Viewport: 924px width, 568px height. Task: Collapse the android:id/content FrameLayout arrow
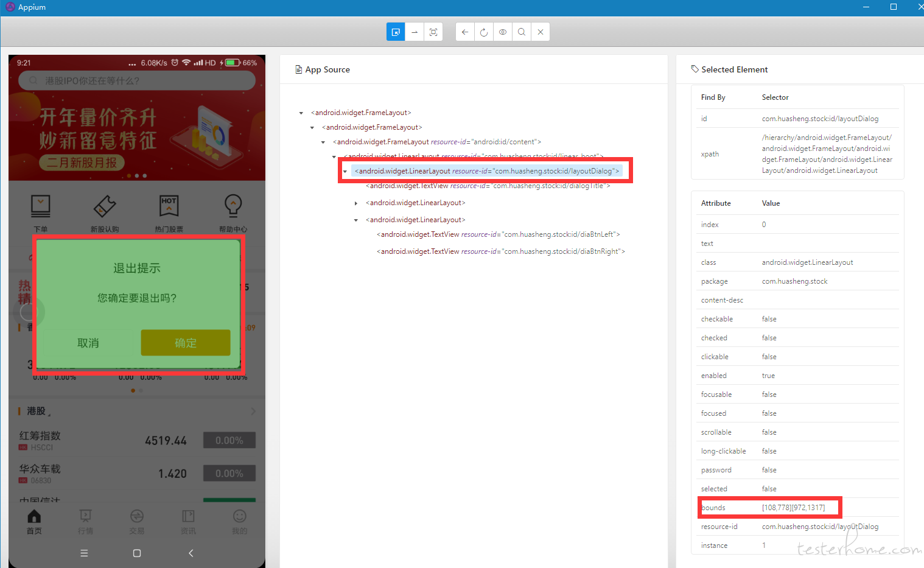(323, 142)
